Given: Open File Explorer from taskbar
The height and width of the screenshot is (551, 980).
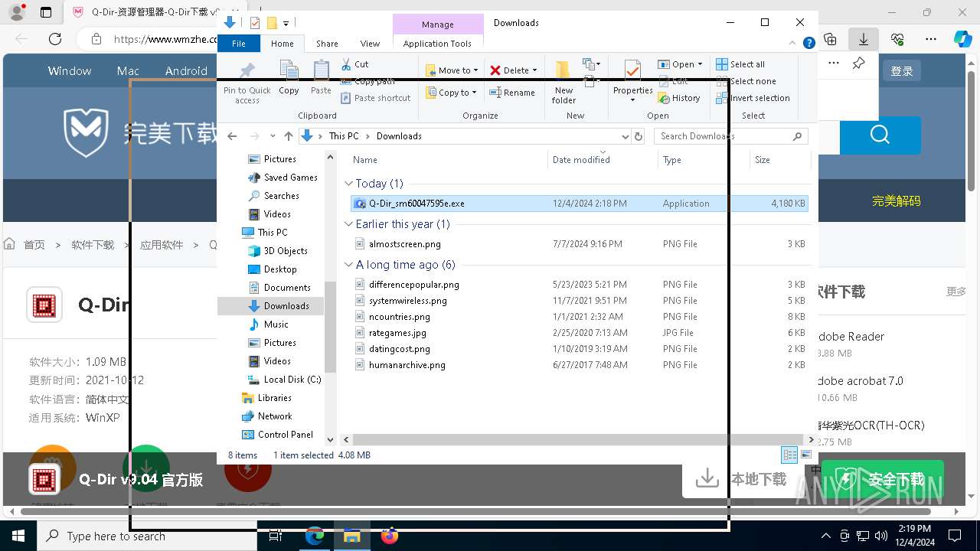Looking at the screenshot, I should pos(352,536).
